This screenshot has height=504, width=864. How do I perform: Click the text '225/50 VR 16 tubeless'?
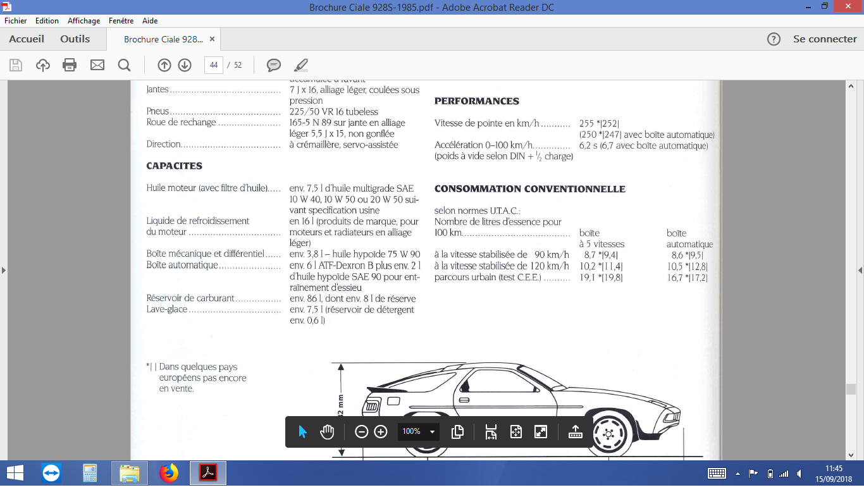tap(334, 112)
